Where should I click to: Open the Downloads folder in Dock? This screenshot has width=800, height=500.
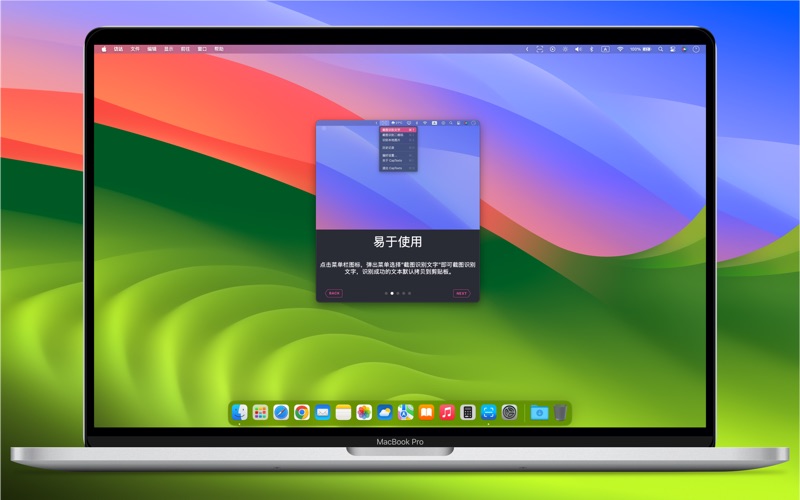(539, 412)
